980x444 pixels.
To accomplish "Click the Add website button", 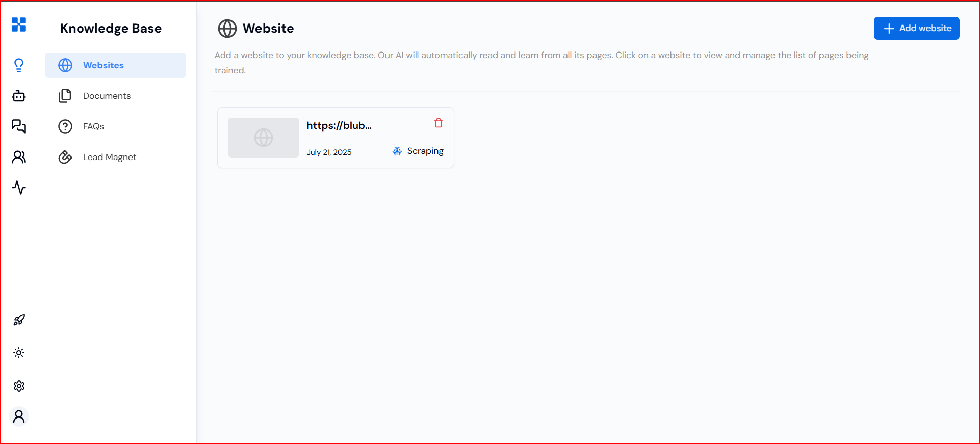I will [916, 28].
